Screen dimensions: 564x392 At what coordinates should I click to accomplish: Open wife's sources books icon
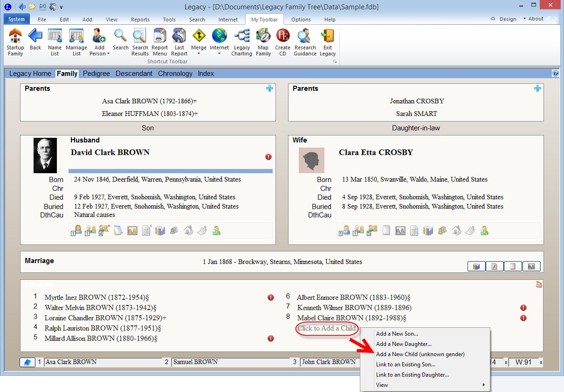point(428,230)
